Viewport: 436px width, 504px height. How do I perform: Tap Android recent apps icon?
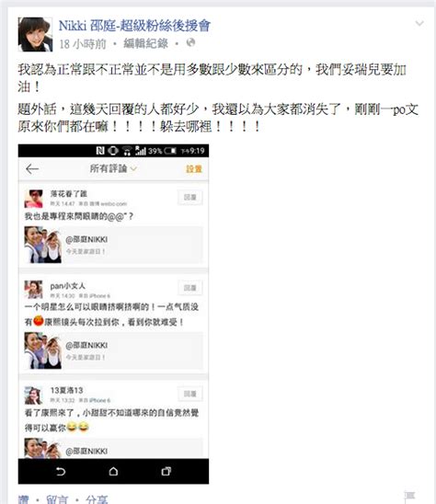[x=166, y=472]
